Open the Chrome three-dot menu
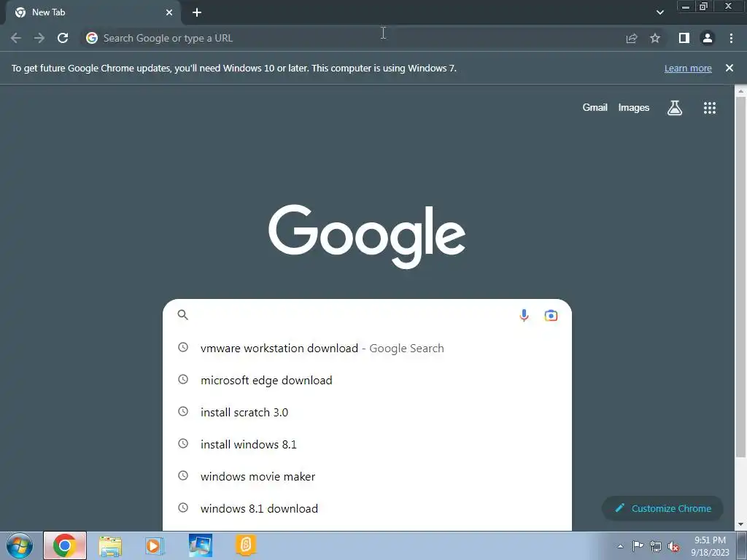Screen dimensions: 747x560 point(731,38)
